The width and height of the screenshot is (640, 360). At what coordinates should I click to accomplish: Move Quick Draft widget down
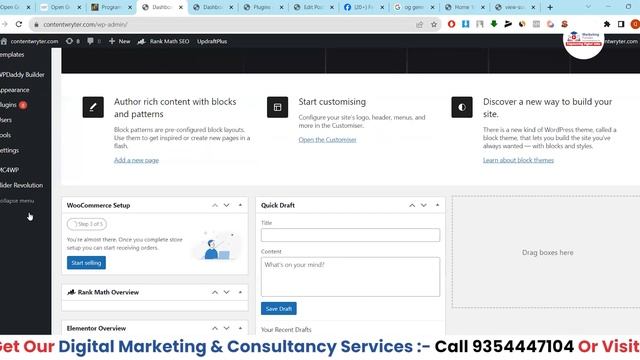(424, 205)
